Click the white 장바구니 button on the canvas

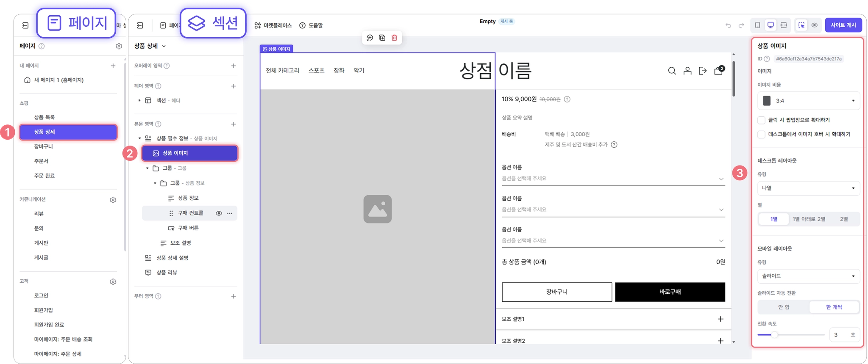pyautogui.click(x=557, y=292)
